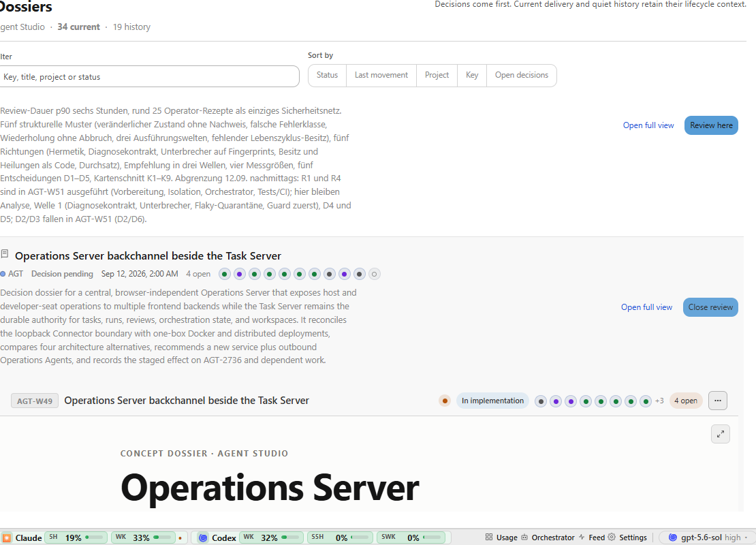This screenshot has height=545, width=756.
Task: Click the Decision pending status text
Action: pyautogui.click(x=62, y=274)
